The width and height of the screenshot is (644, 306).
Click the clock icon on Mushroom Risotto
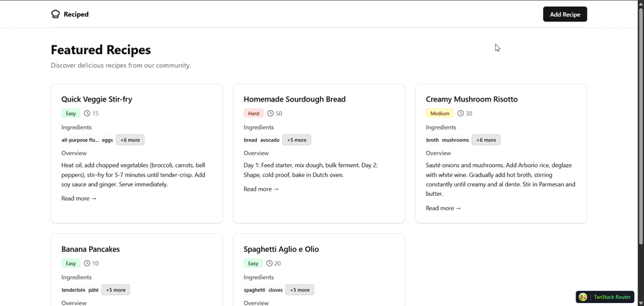click(461, 113)
